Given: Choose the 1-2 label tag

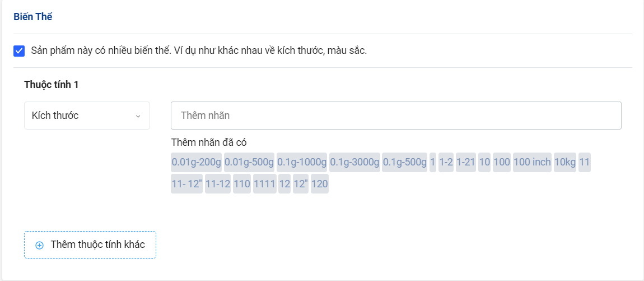Looking at the screenshot, I should 446,163.
